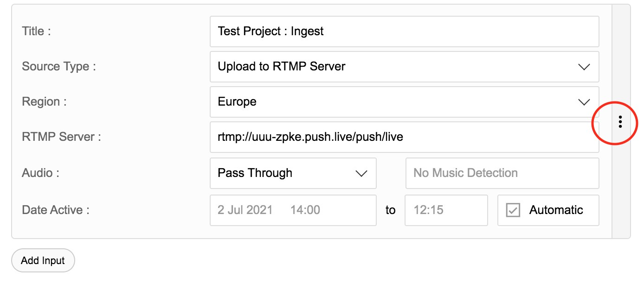Screen dimensions: 644x290
Task: Click the end time field 12:15
Action: click(x=446, y=210)
